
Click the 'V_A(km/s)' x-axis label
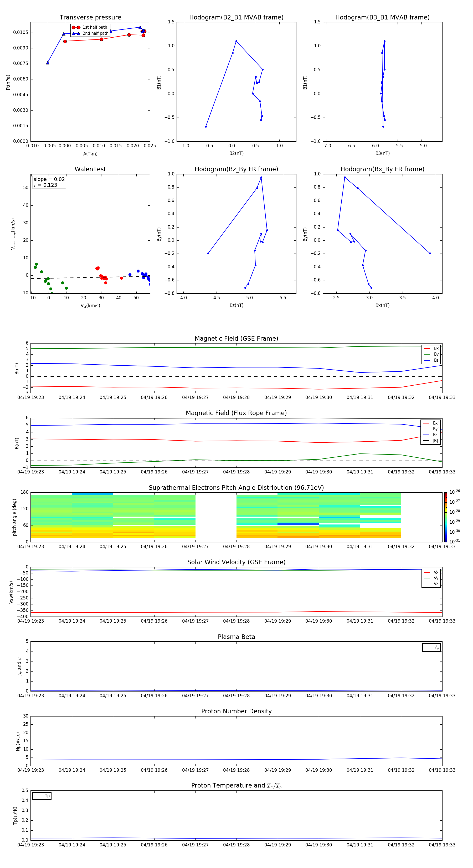(x=90, y=306)
